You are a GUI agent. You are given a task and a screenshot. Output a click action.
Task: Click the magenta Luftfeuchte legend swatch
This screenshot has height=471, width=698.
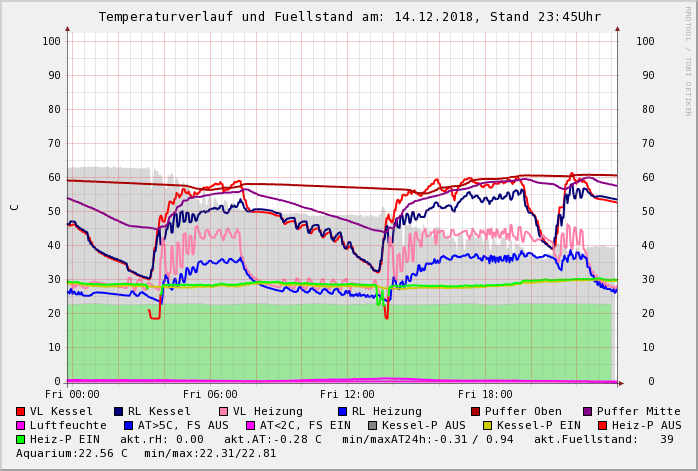(21, 425)
